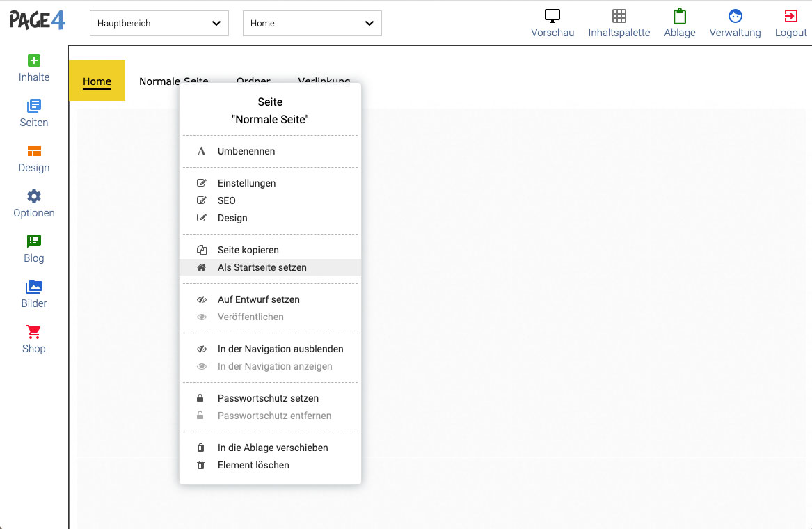This screenshot has height=529, width=812.
Task: Click the copy icon beside Seite kopieren
Action: pos(202,250)
